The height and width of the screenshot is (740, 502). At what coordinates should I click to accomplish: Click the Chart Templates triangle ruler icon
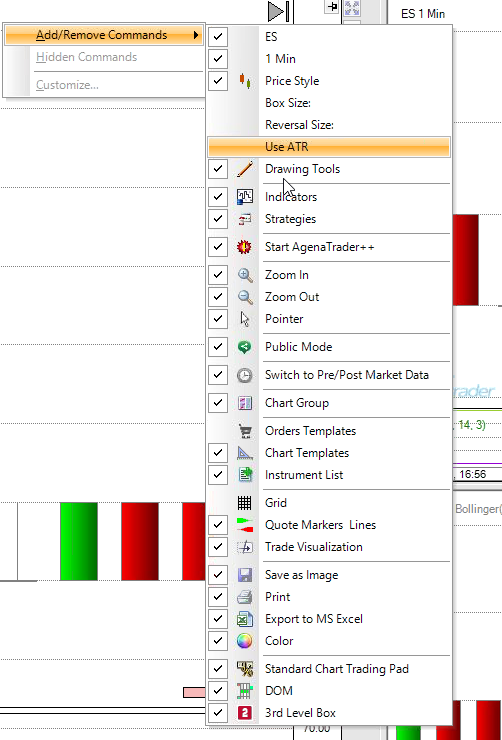(244, 453)
